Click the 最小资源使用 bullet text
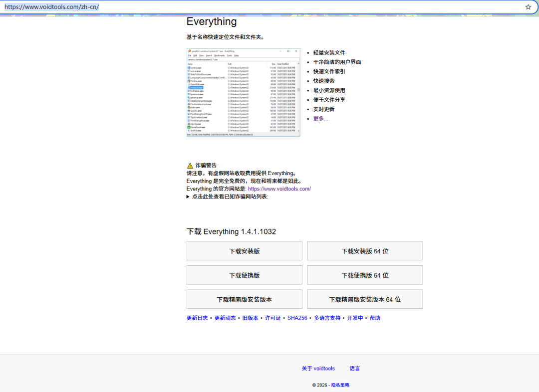Image resolution: width=539 pixels, height=392 pixels. pyautogui.click(x=329, y=90)
